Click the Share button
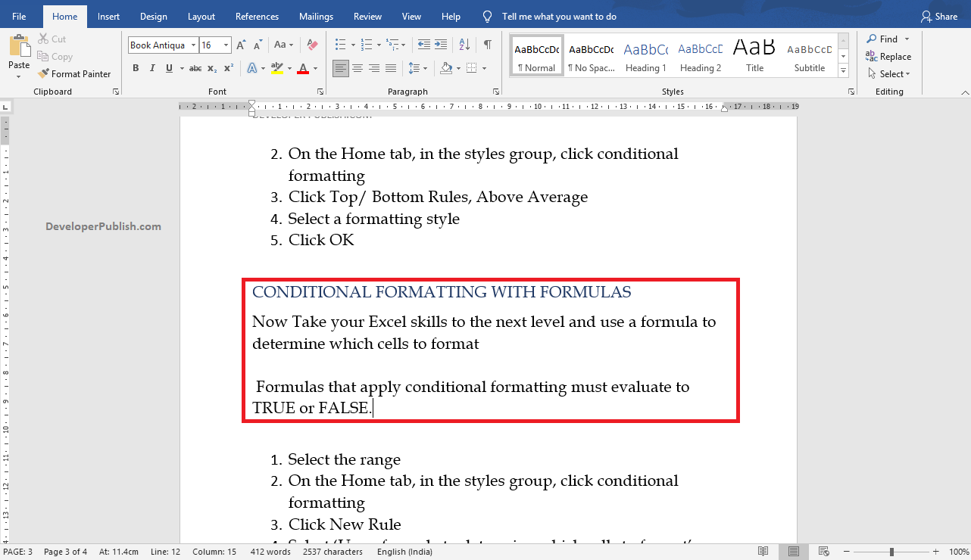Viewport: 971px width, 560px height. point(939,15)
